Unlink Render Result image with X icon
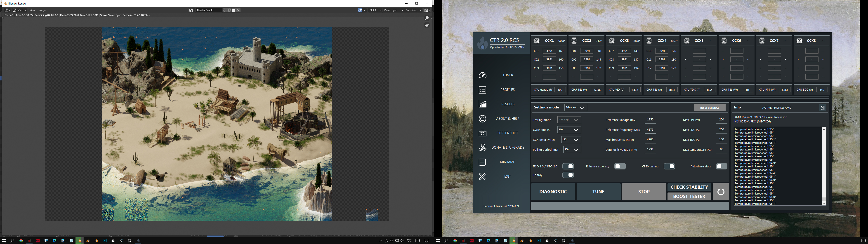This screenshot has height=244, width=868. pyautogui.click(x=238, y=10)
